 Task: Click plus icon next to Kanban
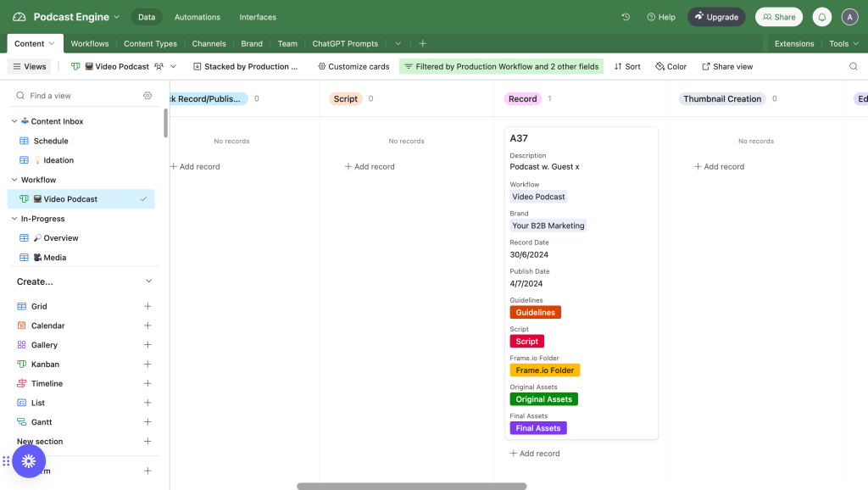coord(147,365)
